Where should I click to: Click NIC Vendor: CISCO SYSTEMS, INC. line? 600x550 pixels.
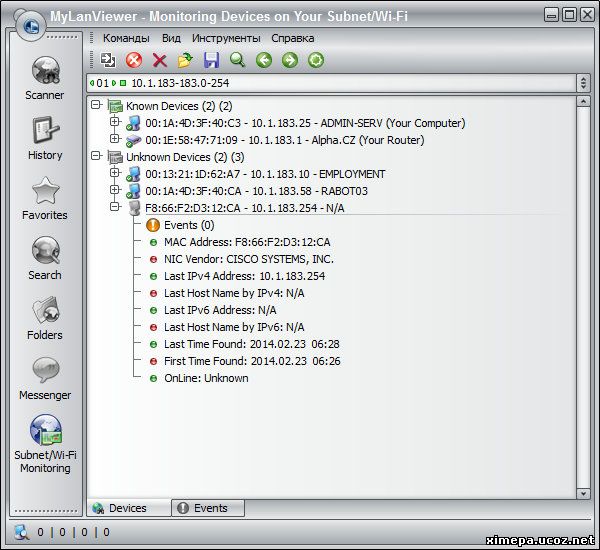(x=249, y=259)
